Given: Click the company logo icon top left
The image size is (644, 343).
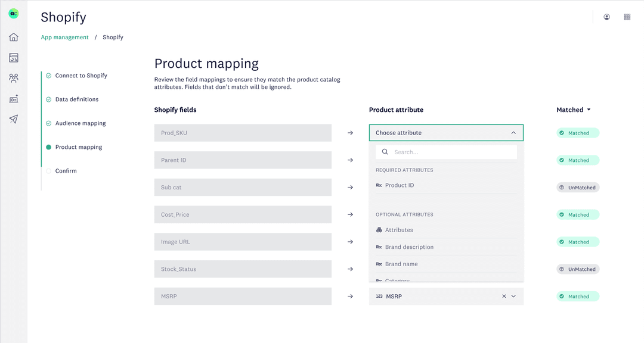Looking at the screenshot, I should [x=13, y=13].
